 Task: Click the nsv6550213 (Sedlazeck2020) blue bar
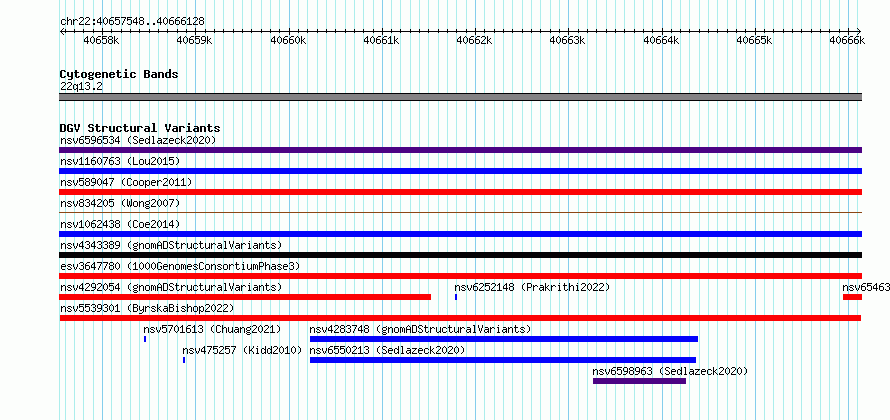[x=503, y=360]
